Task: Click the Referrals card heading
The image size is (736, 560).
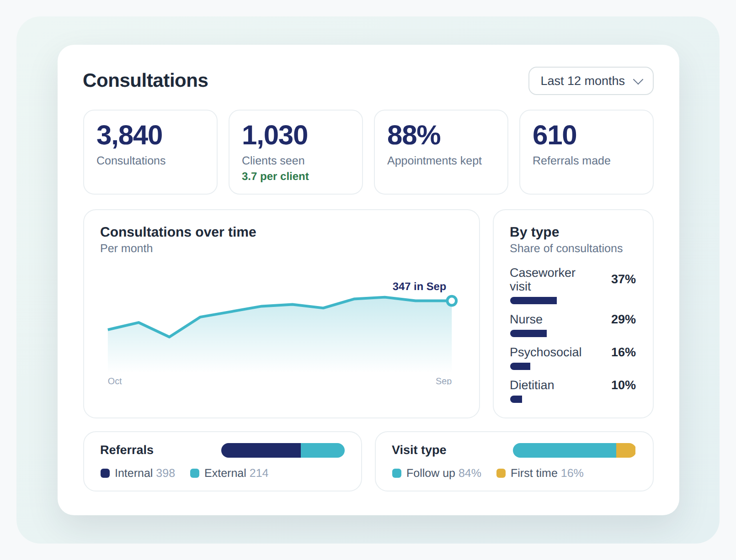Action: [x=127, y=450]
